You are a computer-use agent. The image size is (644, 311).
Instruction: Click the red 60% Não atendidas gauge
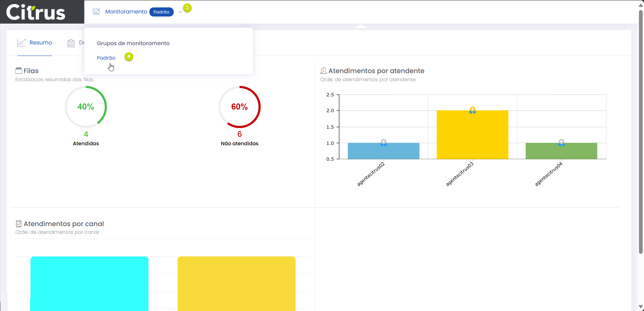click(239, 107)
